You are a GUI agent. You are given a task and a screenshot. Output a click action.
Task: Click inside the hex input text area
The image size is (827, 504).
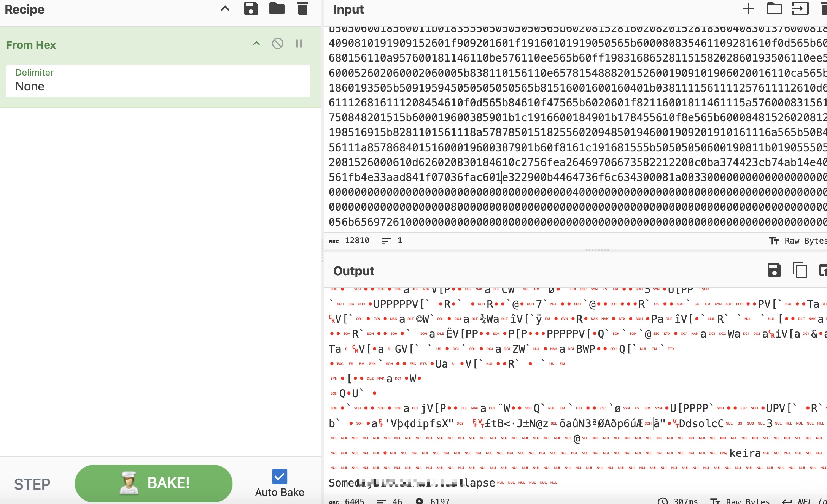pos(571,125)
